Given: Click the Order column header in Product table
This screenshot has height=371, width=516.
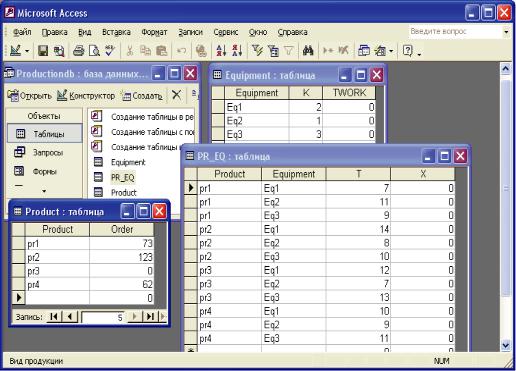Looking at the screenshot, I should 122,230.
